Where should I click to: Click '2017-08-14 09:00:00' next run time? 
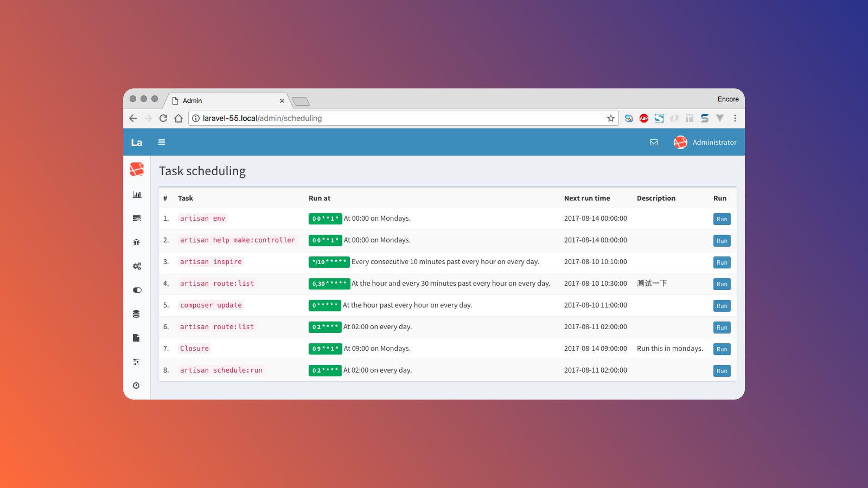point(595,348)
